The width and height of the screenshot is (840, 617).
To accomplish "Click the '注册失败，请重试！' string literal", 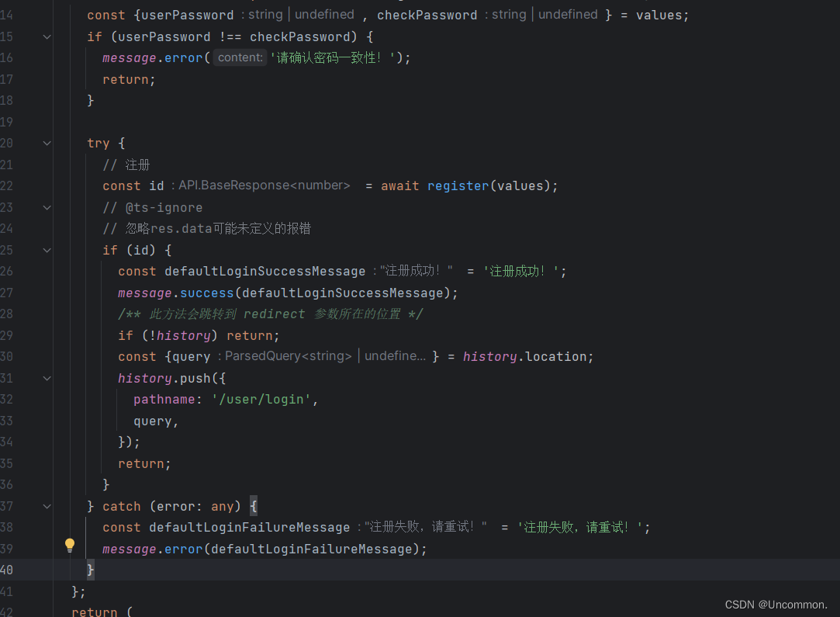I will click(x=579, y=528).
